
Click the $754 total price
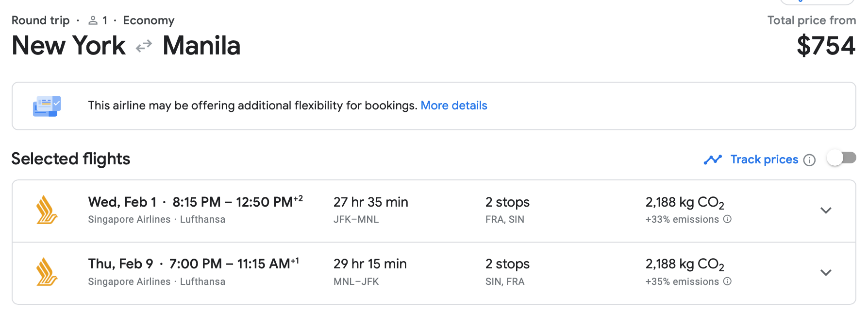[x=826, y=46]
